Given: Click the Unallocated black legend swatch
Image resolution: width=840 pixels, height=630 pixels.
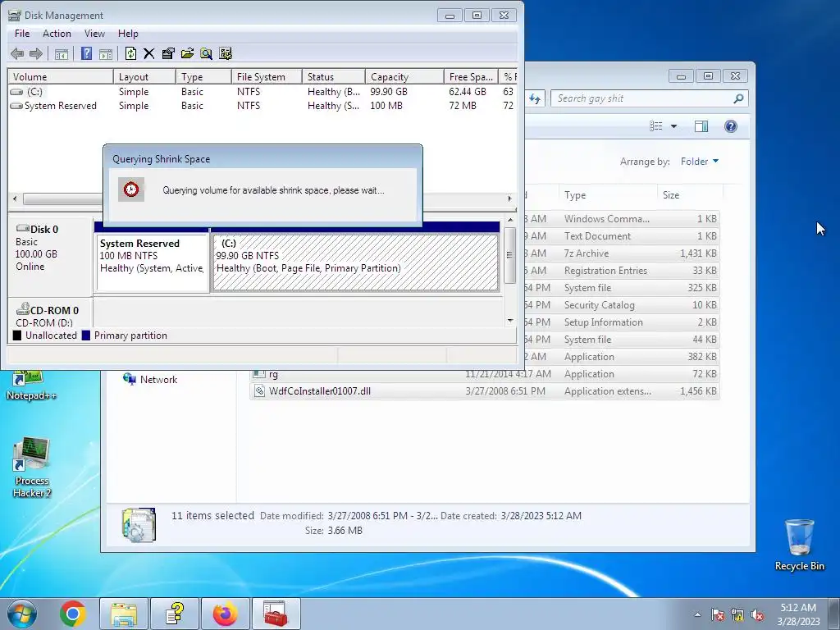Looking at the screenshot, I should (x=17, y=336).
